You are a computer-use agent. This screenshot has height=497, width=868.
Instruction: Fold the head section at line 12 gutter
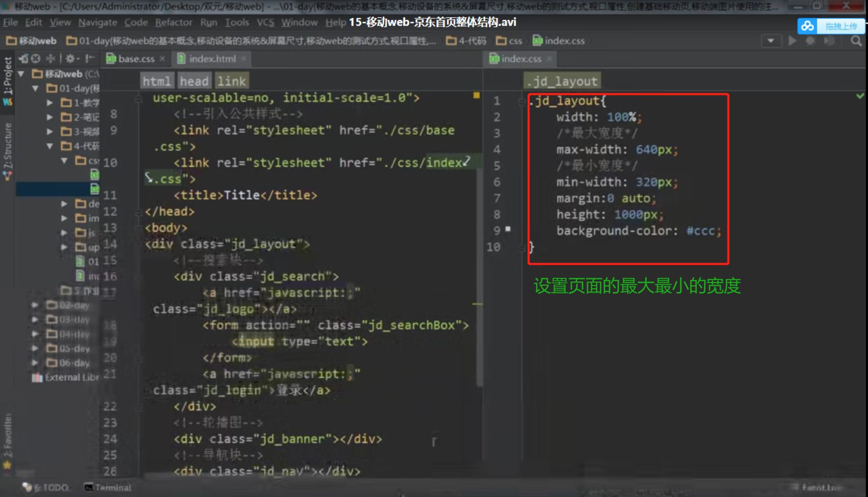click(x=139, y=212)
